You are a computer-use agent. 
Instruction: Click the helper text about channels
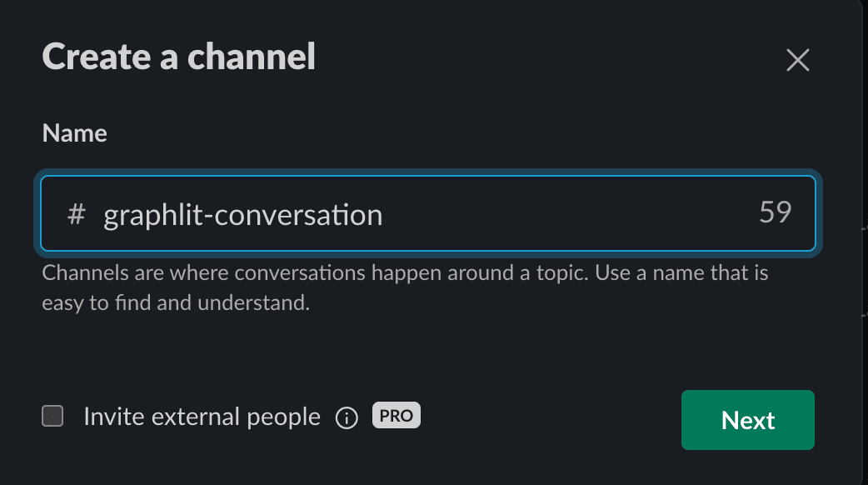[405, 273]
